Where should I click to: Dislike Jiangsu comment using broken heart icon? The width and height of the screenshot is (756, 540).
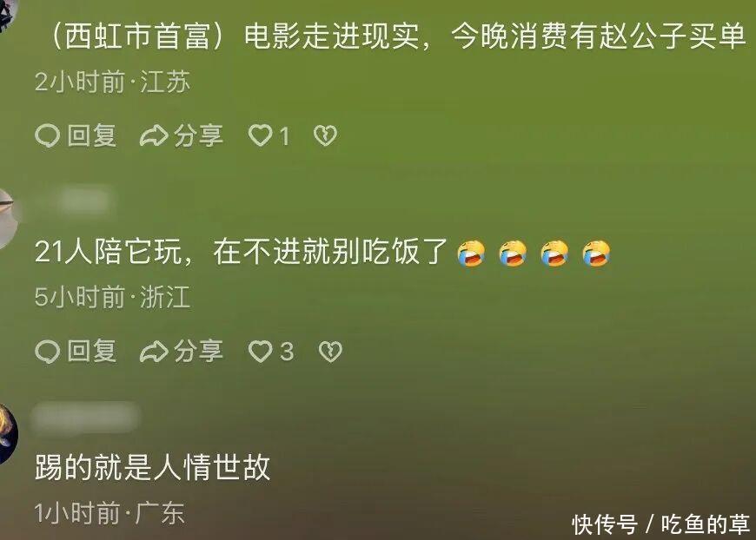pyautogui.click(x=326, y=135)
